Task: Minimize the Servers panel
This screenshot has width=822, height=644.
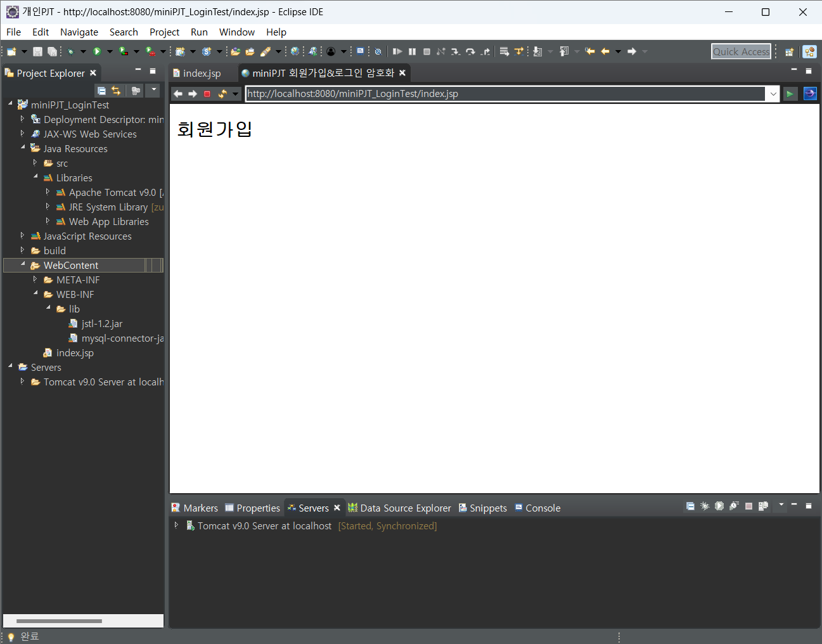Action: click(793, 505)
